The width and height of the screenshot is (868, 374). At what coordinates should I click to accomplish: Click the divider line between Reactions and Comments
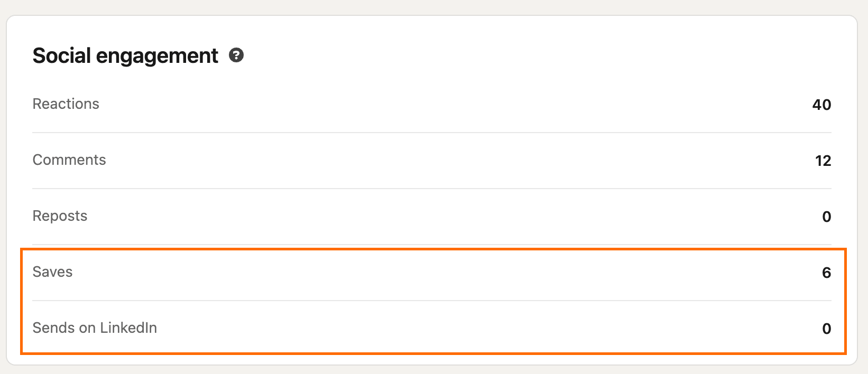tap(431, 133)
